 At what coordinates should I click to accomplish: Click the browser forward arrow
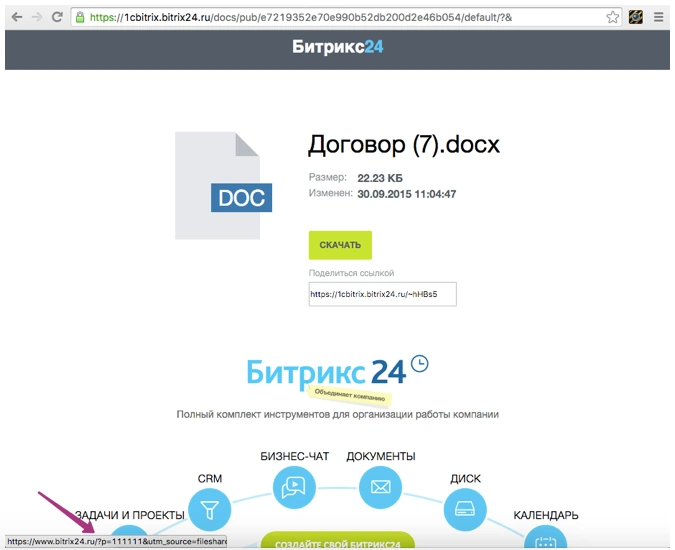tap(37, 17)
